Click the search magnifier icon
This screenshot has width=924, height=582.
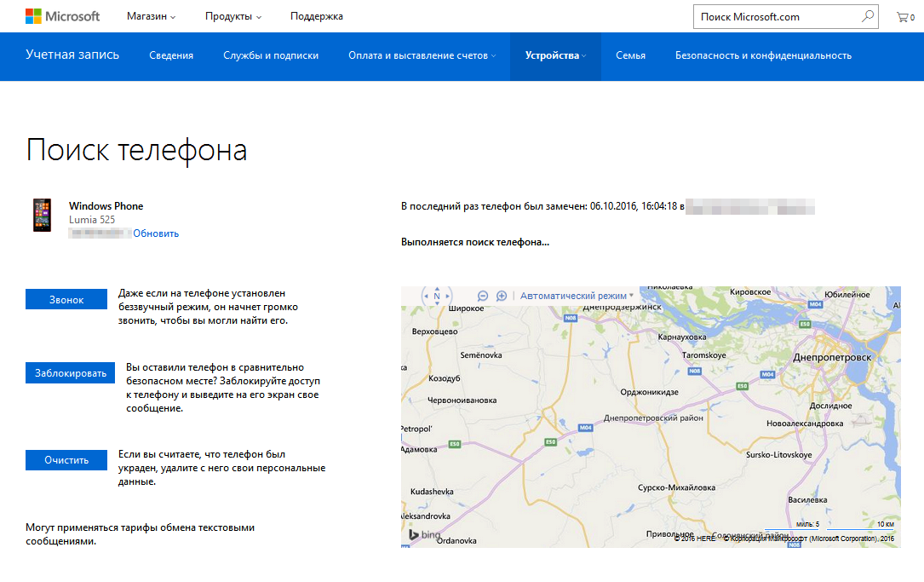(x=868, y=16)
